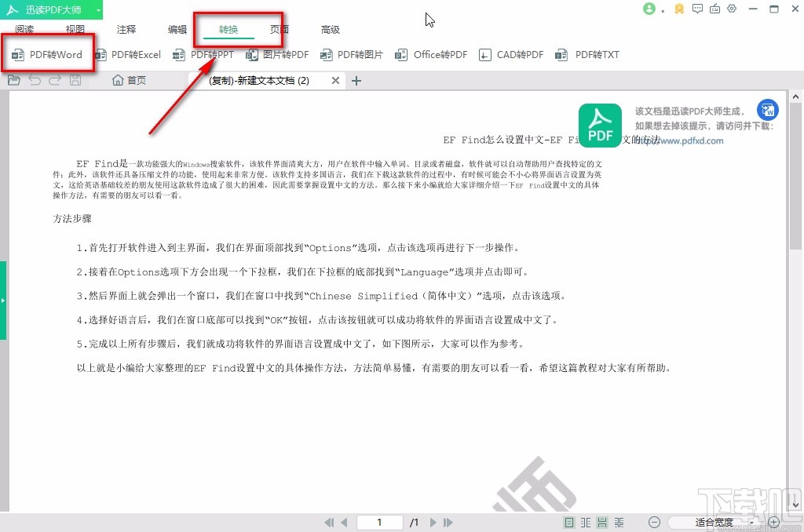804x532 pixels.
Task: Choose the PDF转PPT conversion tool
Action: click(203, 54)
